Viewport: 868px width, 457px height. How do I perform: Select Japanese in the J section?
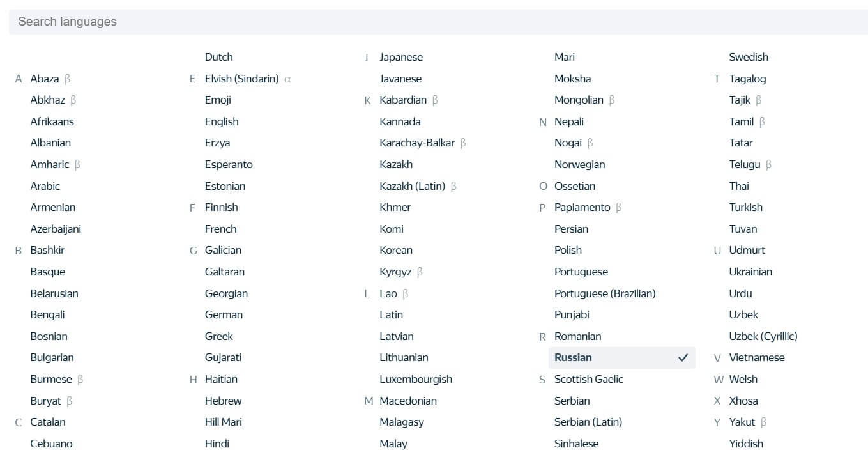click(x=401, y=57)
